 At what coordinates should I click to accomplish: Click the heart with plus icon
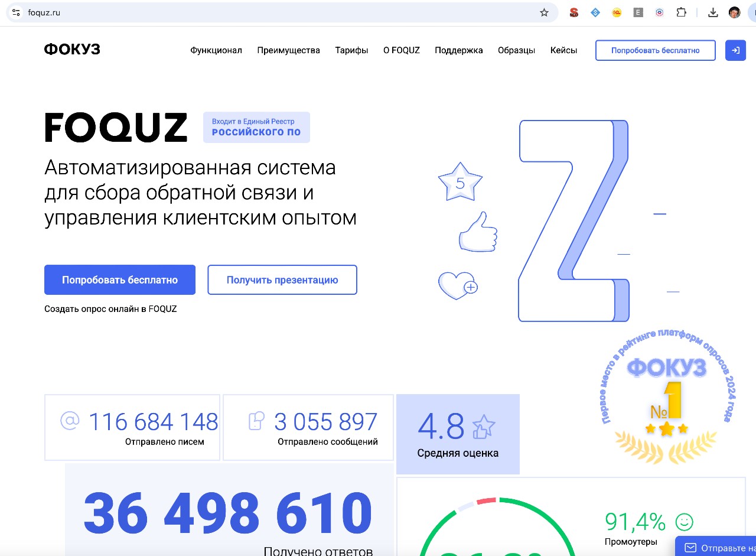point(458,285)
